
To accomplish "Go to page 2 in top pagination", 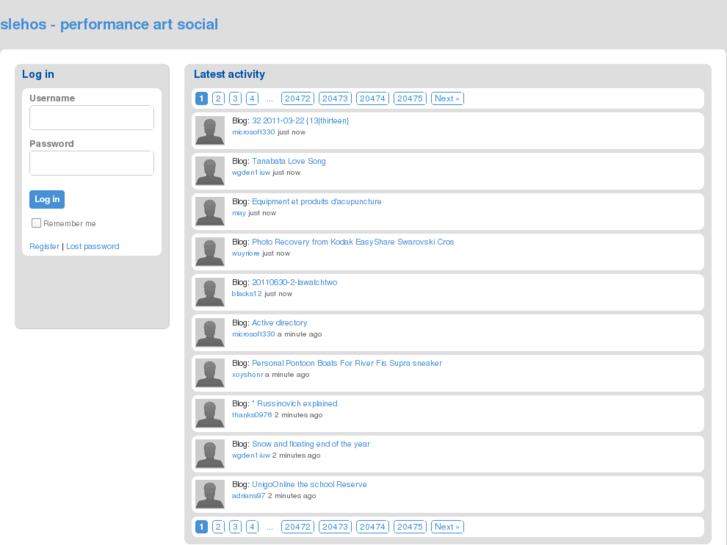I will 219,98.
